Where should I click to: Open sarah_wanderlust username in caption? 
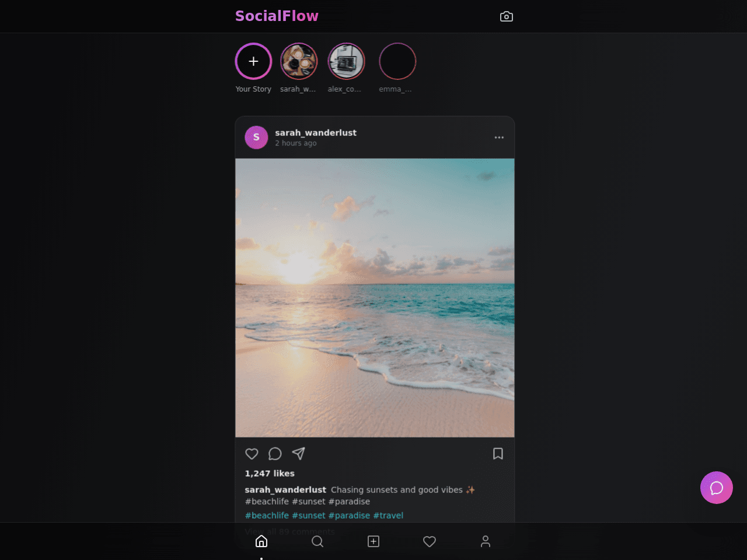[285, 490]
